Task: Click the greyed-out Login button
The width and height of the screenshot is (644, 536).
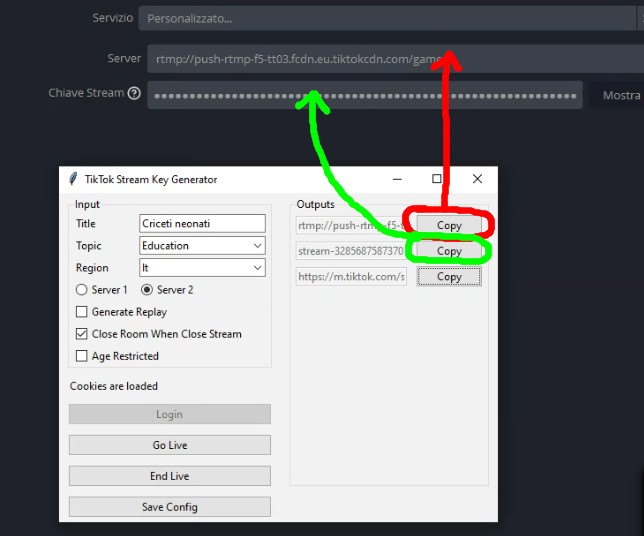Action: pyautogui.click(x=170, y=414)
